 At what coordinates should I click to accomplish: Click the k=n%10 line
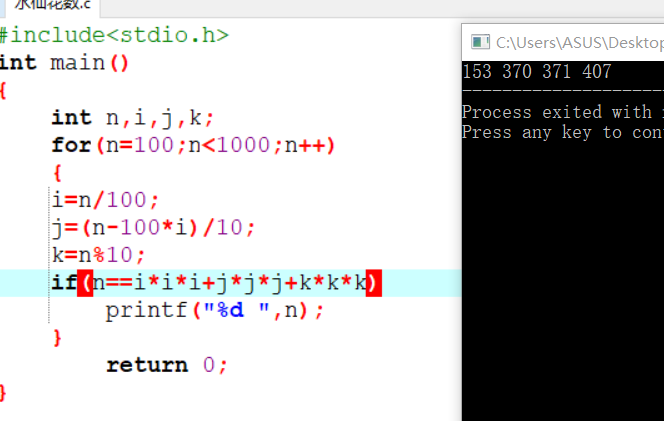click(98, 254)
